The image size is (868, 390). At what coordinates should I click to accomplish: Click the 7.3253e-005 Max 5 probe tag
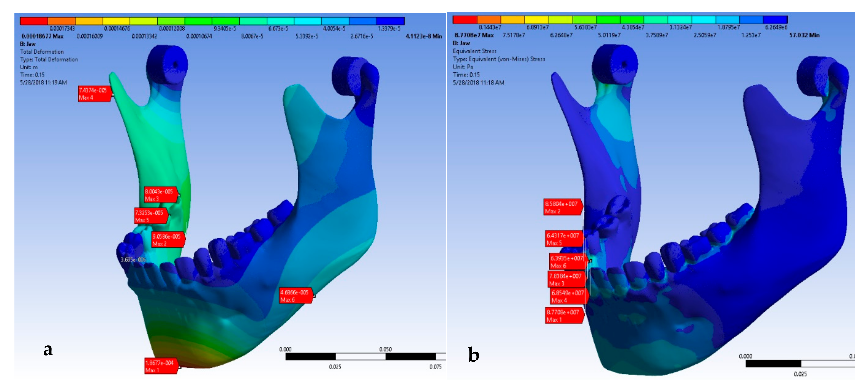pos(150,216)
